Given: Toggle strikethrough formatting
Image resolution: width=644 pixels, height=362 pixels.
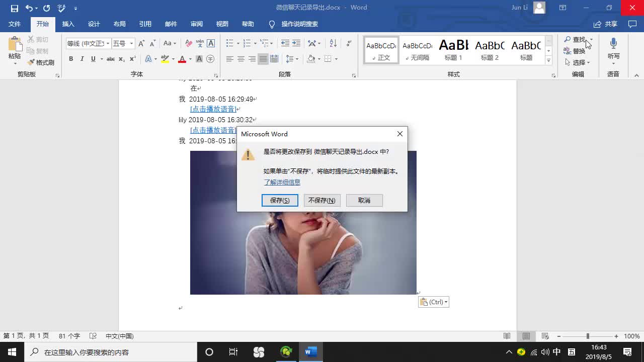Looking at the screenshot, I should coord(111,59).
